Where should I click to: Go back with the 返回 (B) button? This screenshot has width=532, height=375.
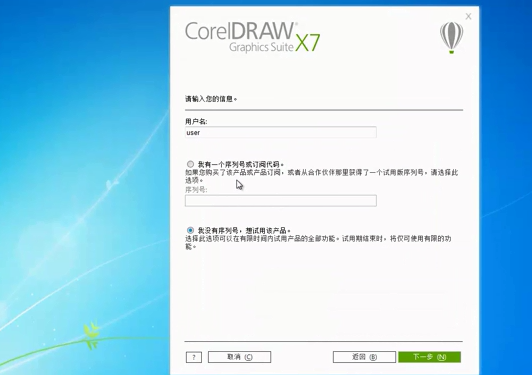pyautogui.click(x=364, y=357)
